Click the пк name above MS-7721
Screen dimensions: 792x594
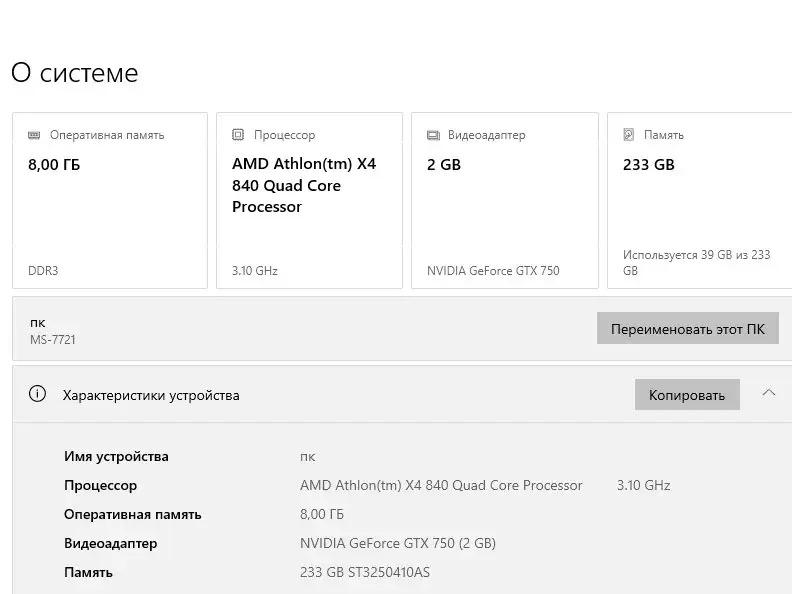tap(37, 323)
